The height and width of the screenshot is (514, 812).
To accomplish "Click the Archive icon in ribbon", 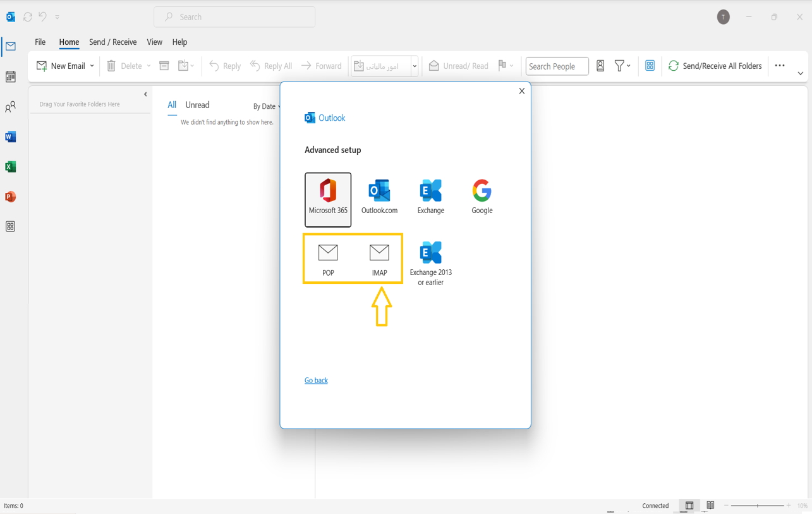I will (164, 66).
